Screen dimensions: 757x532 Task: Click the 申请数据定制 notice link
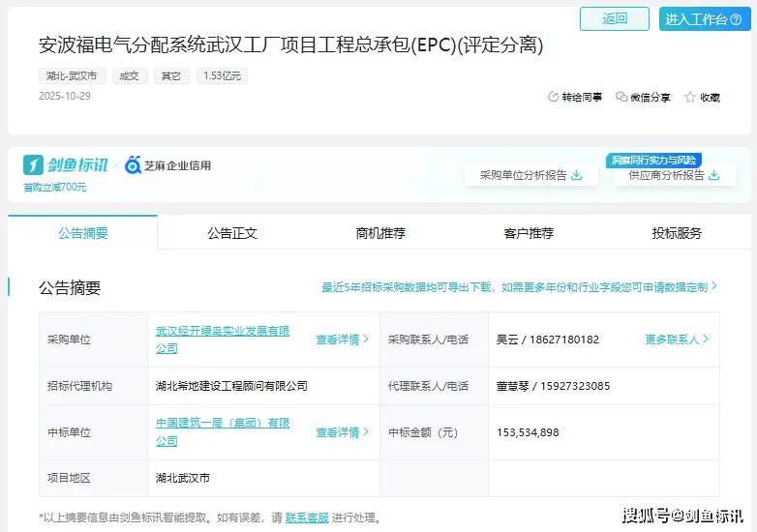682,287
